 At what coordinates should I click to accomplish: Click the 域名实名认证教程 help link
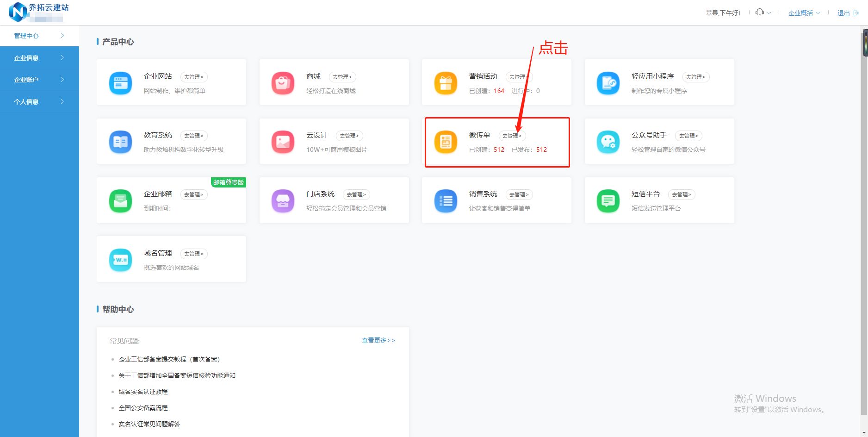point(143,391)
